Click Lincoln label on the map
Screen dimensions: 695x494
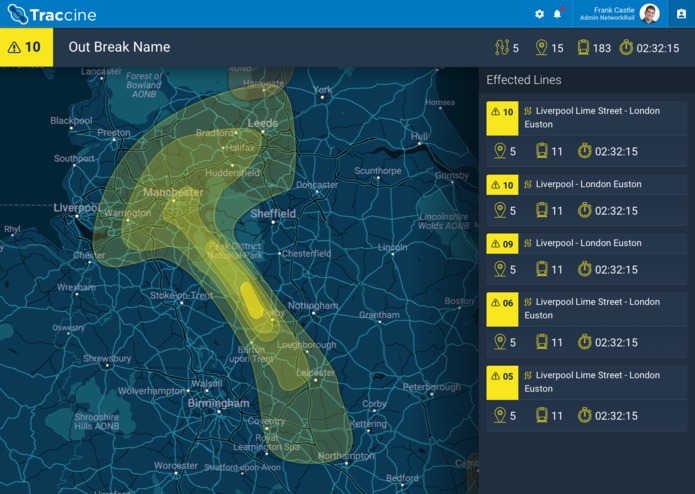click(392, 247)
